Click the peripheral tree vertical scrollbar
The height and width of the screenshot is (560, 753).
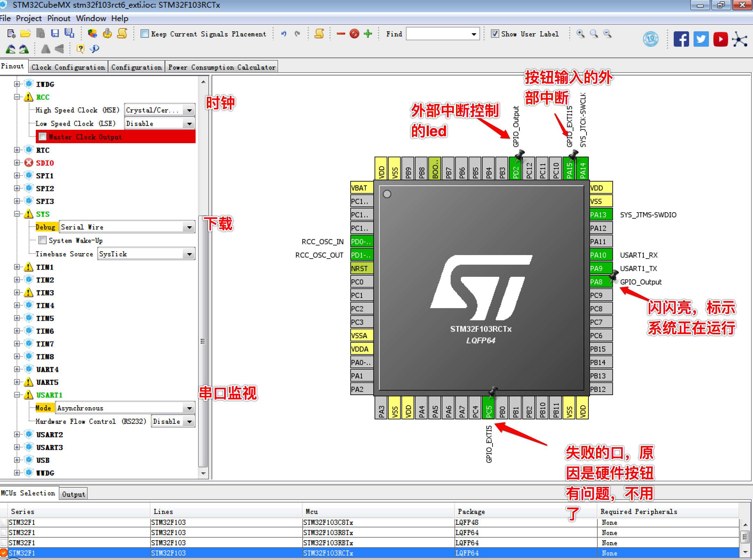[203, 341]
